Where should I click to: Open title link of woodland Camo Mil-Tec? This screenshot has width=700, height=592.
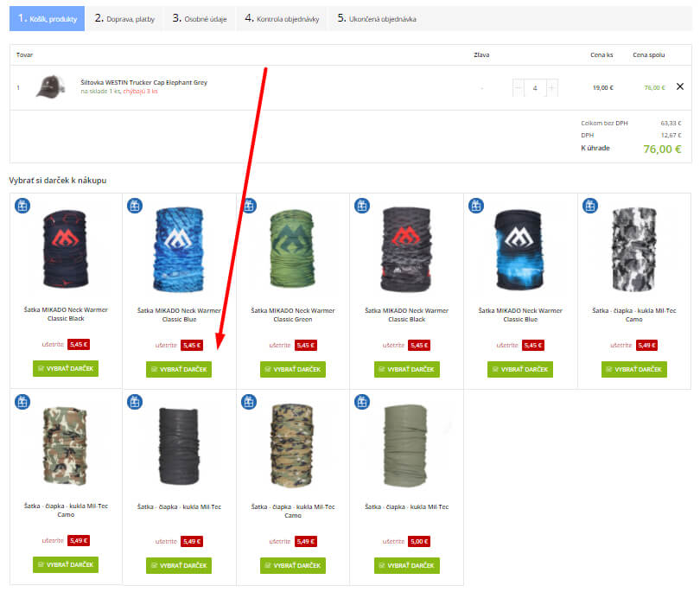click(x=66, y=510)
